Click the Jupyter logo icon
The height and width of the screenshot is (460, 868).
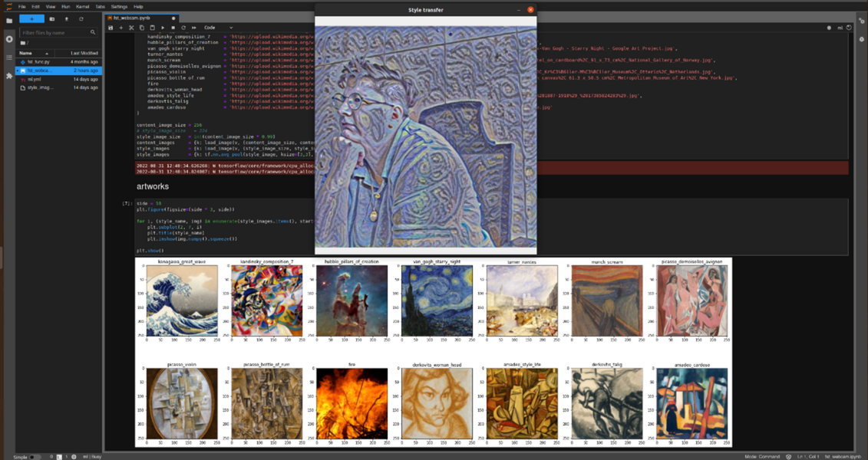click(x=8, y=7)
